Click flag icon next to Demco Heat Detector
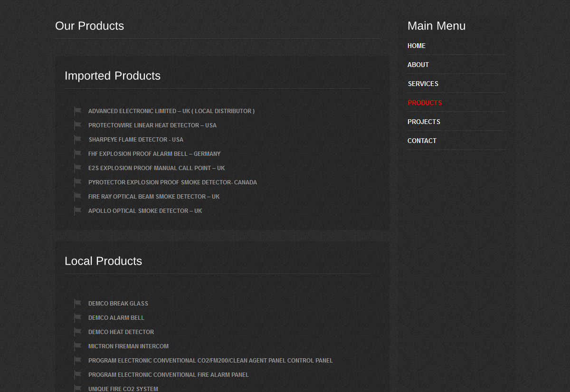570x392 pixels. click(77, 332)
